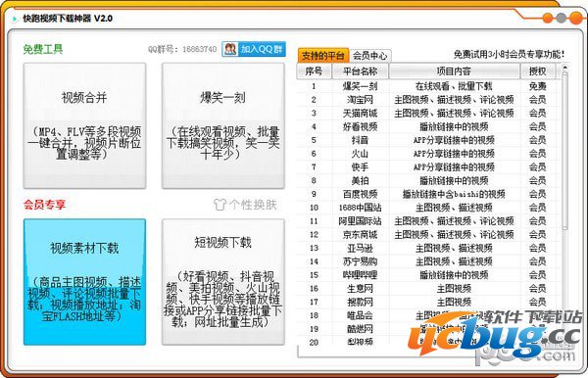
Task: Sort by the 项目内容 column header
Action: [454, 71]
